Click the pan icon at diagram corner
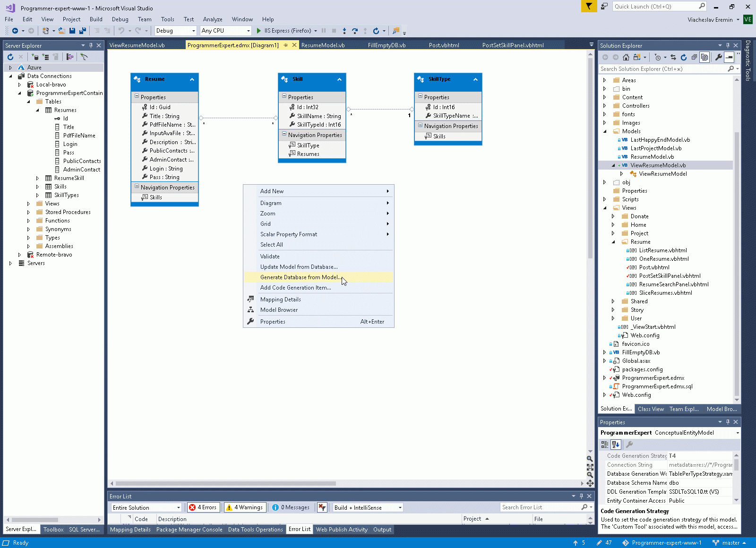Screen dimensions: 756x548 590,483
